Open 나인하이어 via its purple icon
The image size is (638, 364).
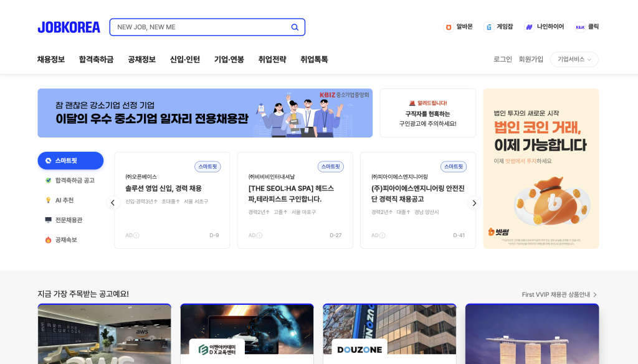(530, 27)
